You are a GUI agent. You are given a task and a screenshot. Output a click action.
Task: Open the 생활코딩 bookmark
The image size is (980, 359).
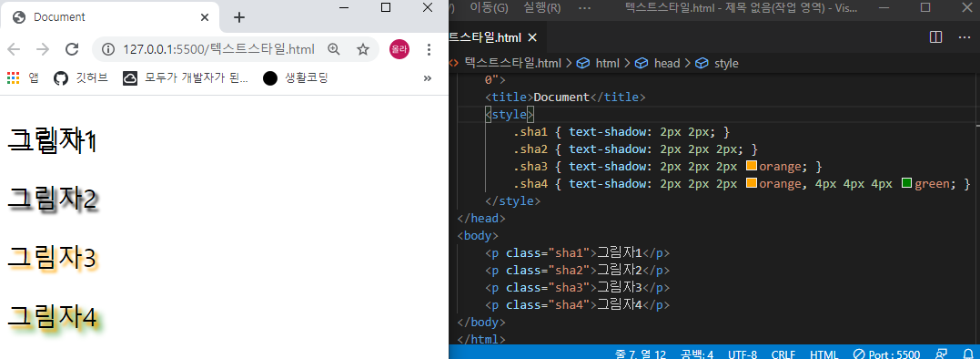click(x=296, y=78)
